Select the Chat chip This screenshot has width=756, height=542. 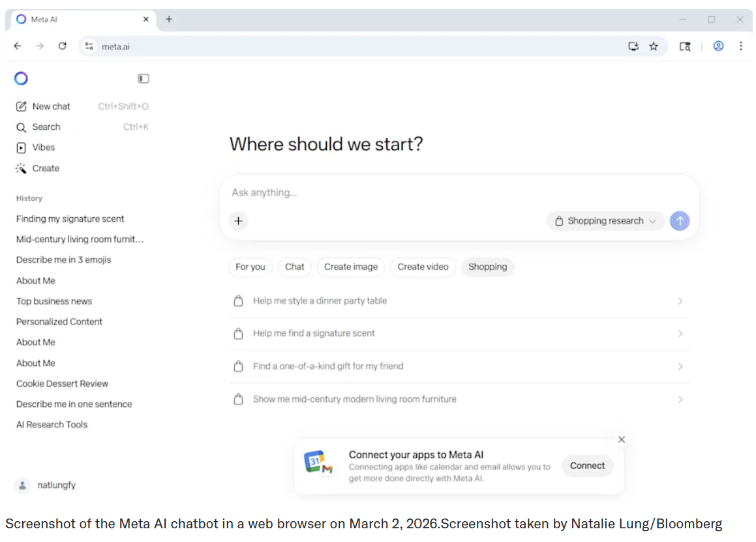pos(295,267)
